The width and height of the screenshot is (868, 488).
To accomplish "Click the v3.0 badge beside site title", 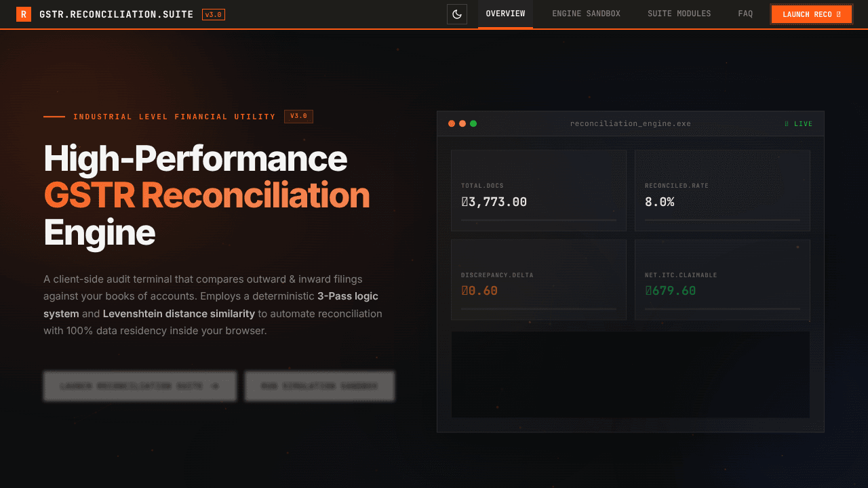I will coord(214,14).
